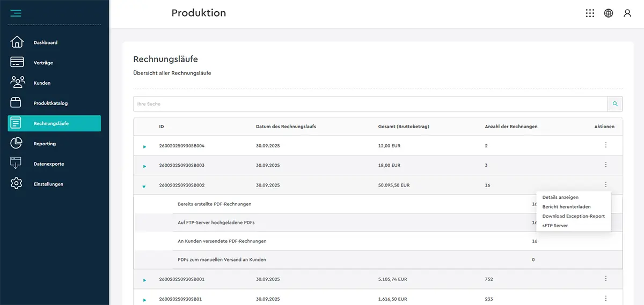Image resolution: width=644 pixels, height=305 pixels.
Task: Click the Verträge card icon
Action: (17, 62)
